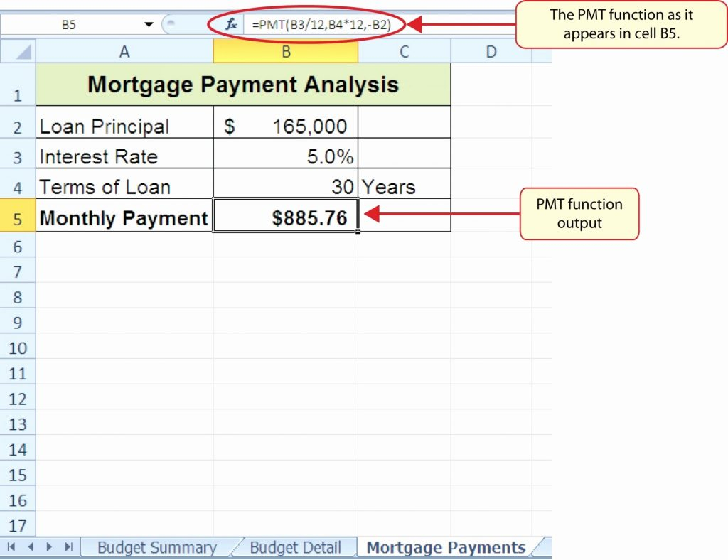Click the round formula bar resize handle
728x560 pixels.
click(x=171, y=25)
